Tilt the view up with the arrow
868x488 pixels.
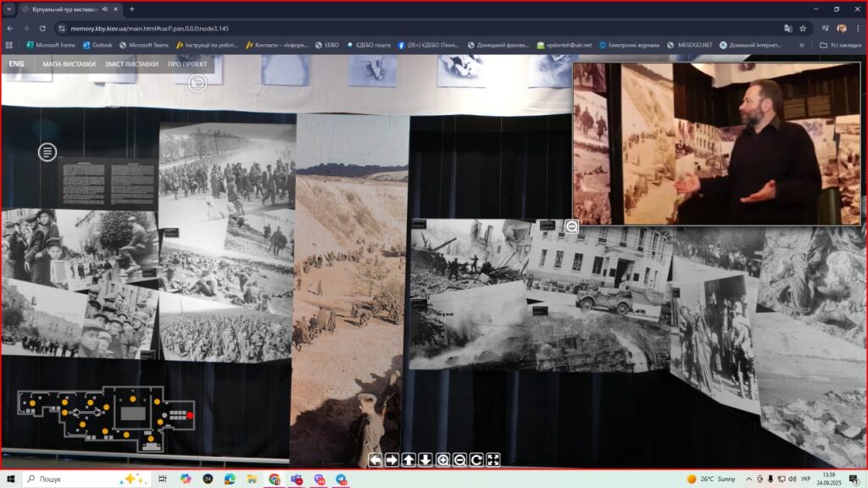[x=409, y=460]
